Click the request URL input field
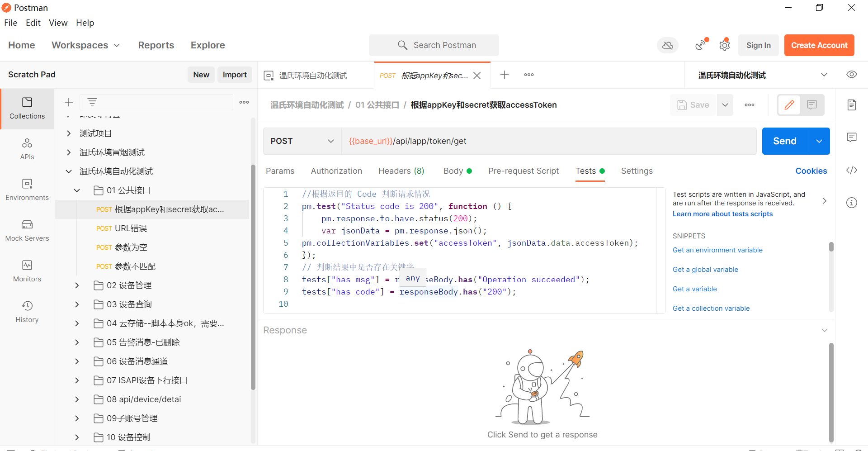 pyautogui.click(x=549, y=141)
